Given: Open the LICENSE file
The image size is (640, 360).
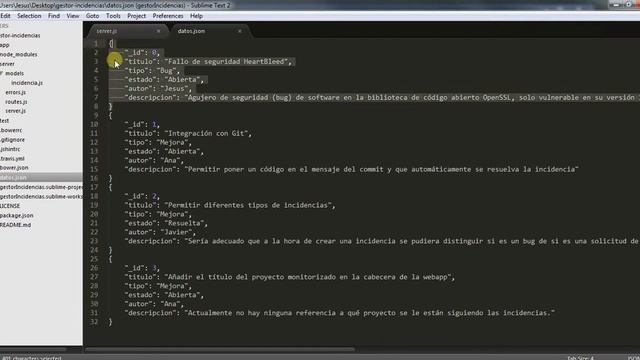Looking at the screenshot, I should pyautogui.click(x=10, y=206).
